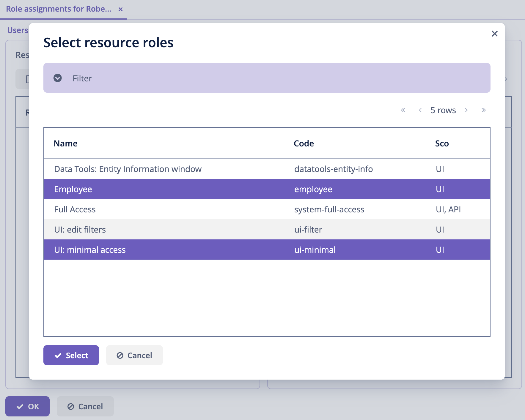
Task: Click the datatools-entity-info code cell
Action: pos(334,169)
